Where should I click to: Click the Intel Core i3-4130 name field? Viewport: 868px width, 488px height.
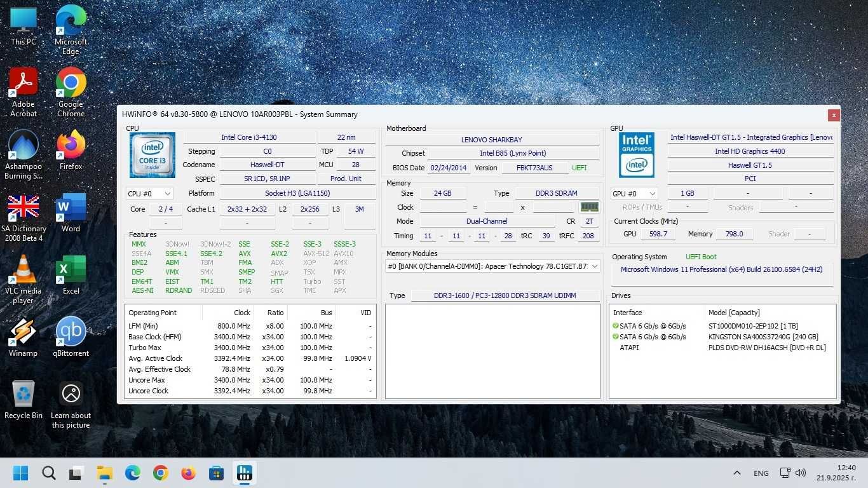coord(249,137)
